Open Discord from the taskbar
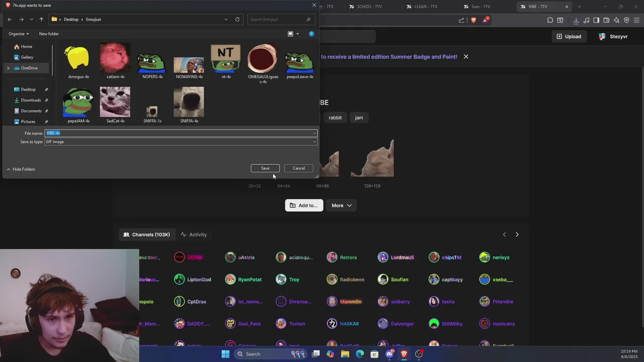 (389, 354)
